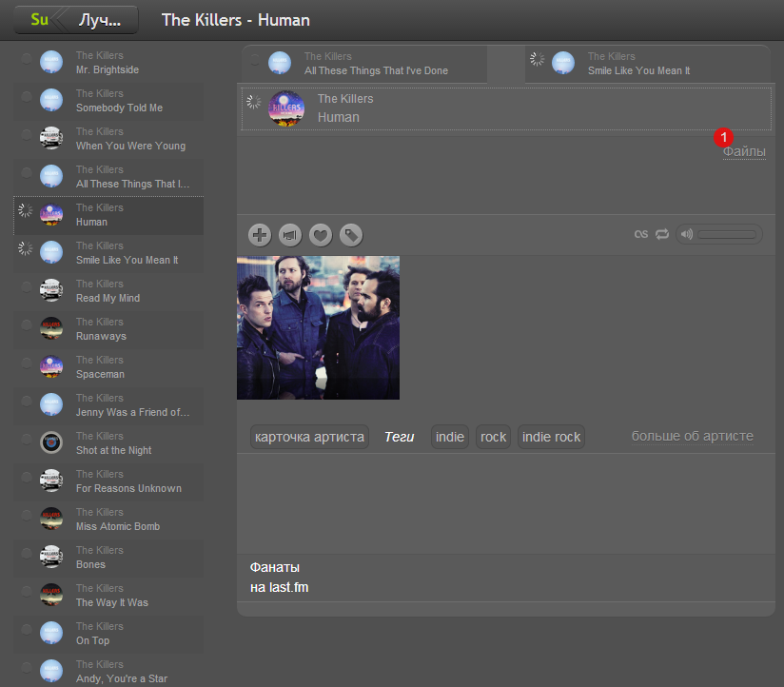Viewport: 784px width, 687px height.
Task: Click Spaceman album icon
Action: coord(51,366)
